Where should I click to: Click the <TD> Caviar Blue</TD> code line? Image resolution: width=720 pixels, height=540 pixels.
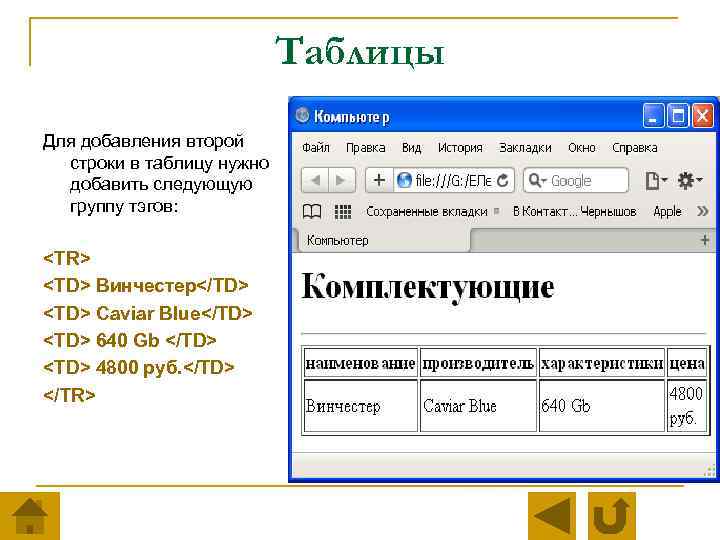(147, 313)
